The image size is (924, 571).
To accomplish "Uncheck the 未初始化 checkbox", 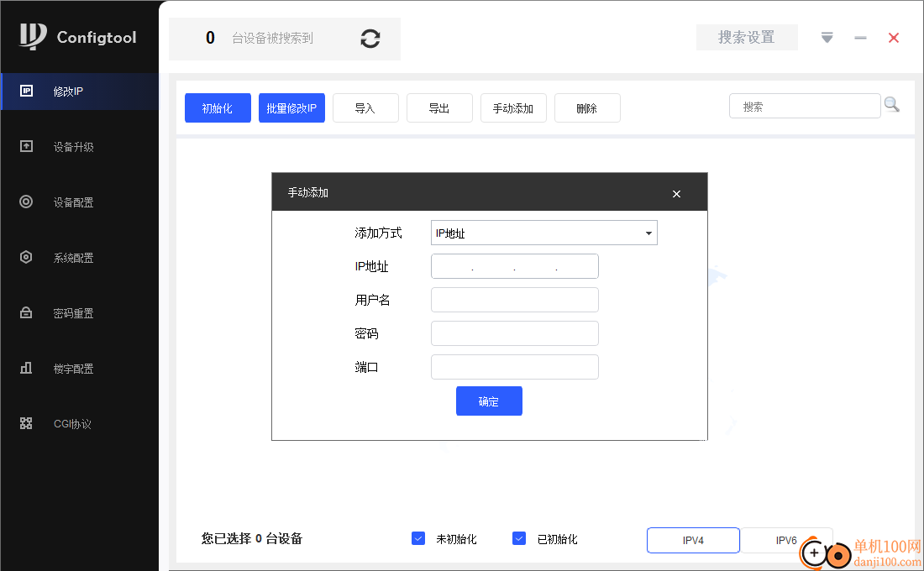I will (418, 538).
